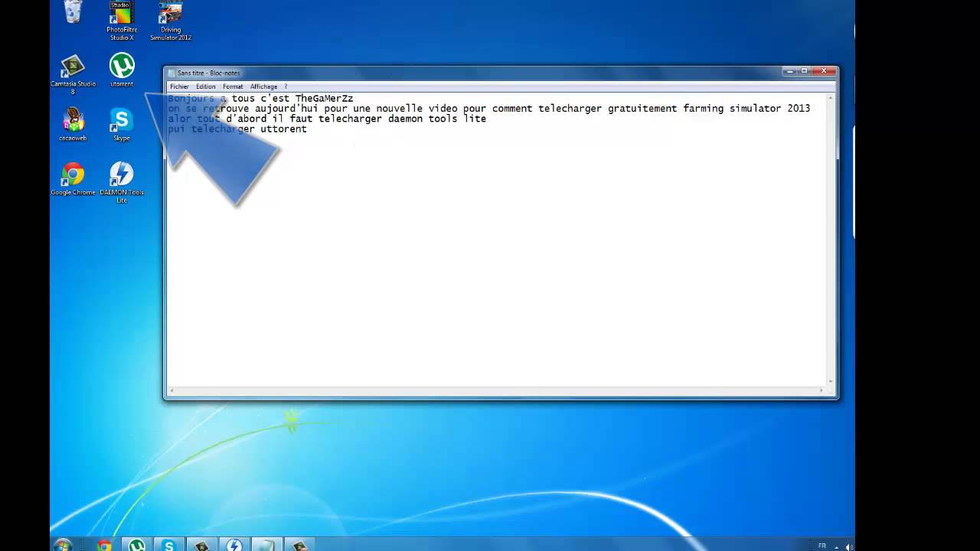Show hidden tray icons with the arrow

[836, 546]
